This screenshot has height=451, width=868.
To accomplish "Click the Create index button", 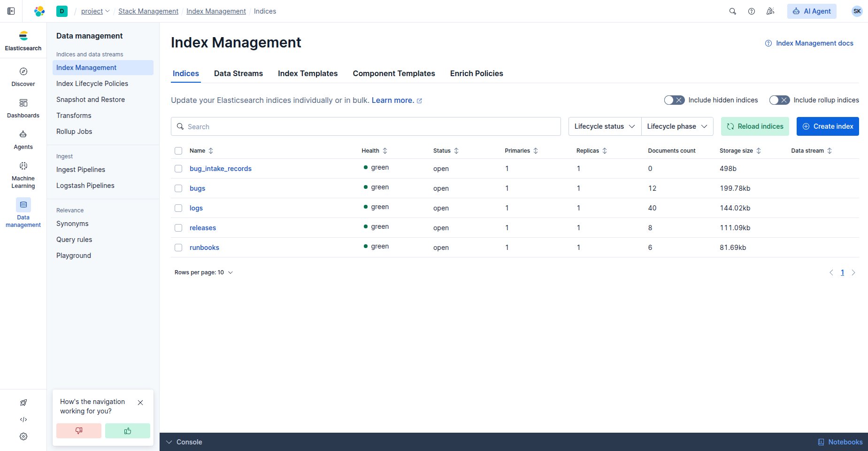I will [828, 126].
